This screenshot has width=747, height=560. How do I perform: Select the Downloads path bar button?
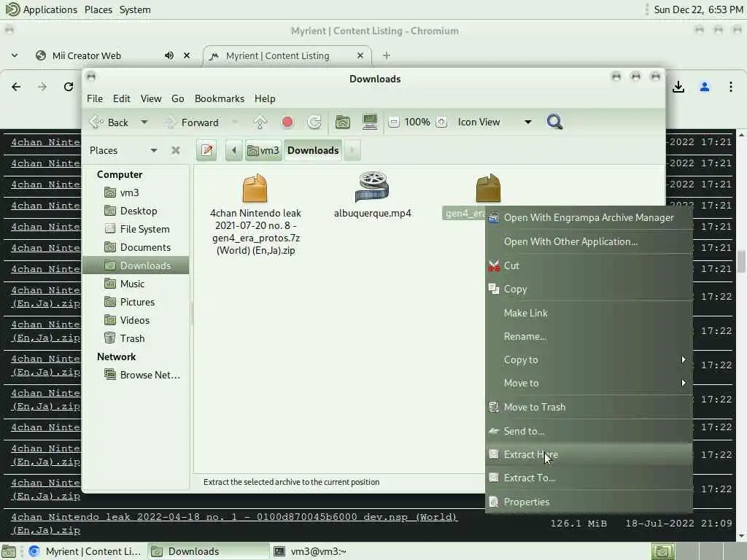coord(313,150)
